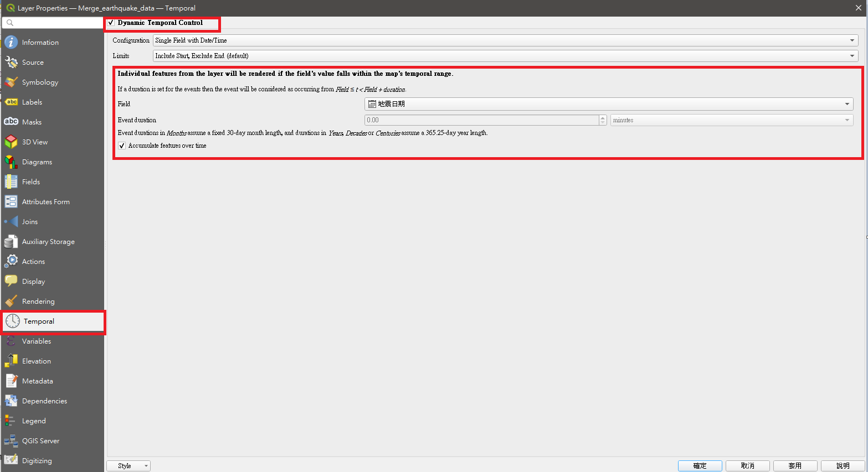Go to the Elevation section
868x472 pixels.
click(x=37, y=361)
